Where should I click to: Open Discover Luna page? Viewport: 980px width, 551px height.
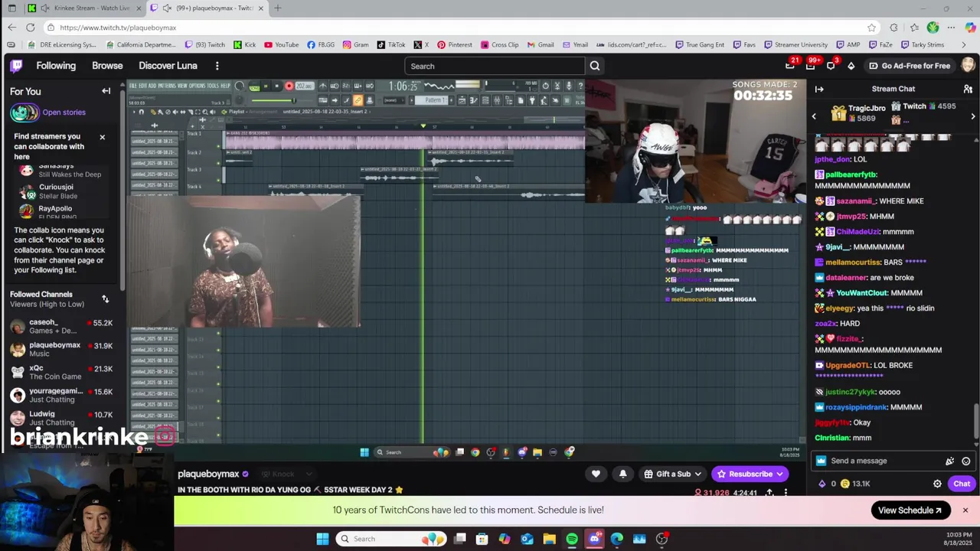[x=168, y=66]
